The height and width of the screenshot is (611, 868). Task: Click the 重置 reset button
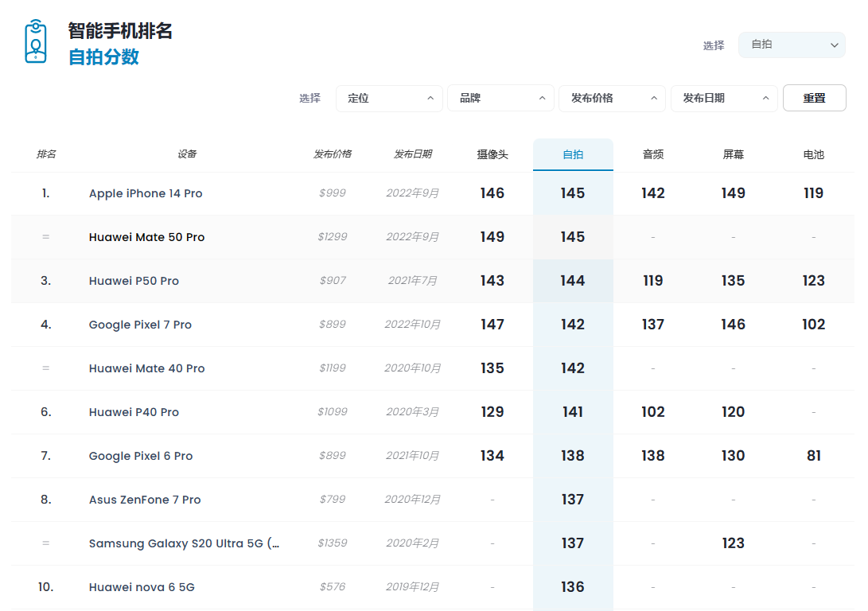815,98
